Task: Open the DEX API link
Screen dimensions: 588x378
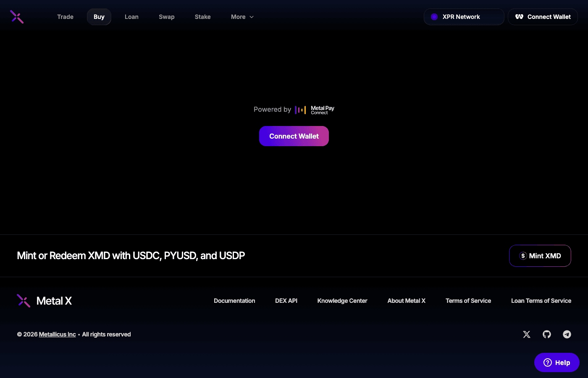Action: pyautogui.click(x=286, y=301)
